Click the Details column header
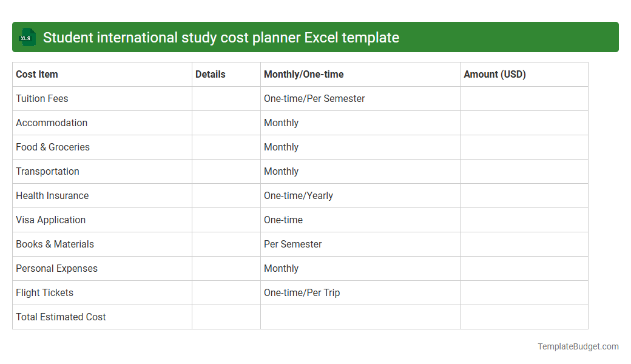This screenshot has height=364, width=631. pyautogui.click(x=211, y=74)
